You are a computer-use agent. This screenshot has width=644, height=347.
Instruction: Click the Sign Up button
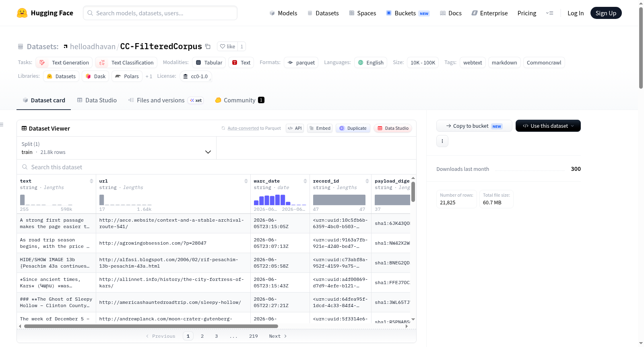pos(606,13)
